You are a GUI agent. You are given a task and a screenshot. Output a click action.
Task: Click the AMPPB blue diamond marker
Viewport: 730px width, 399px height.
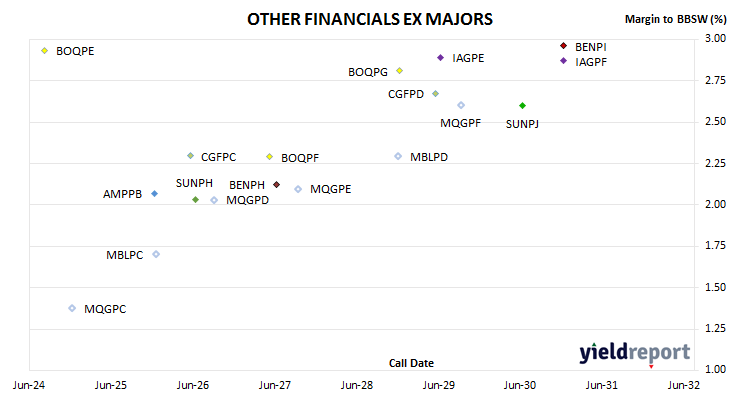155,194
